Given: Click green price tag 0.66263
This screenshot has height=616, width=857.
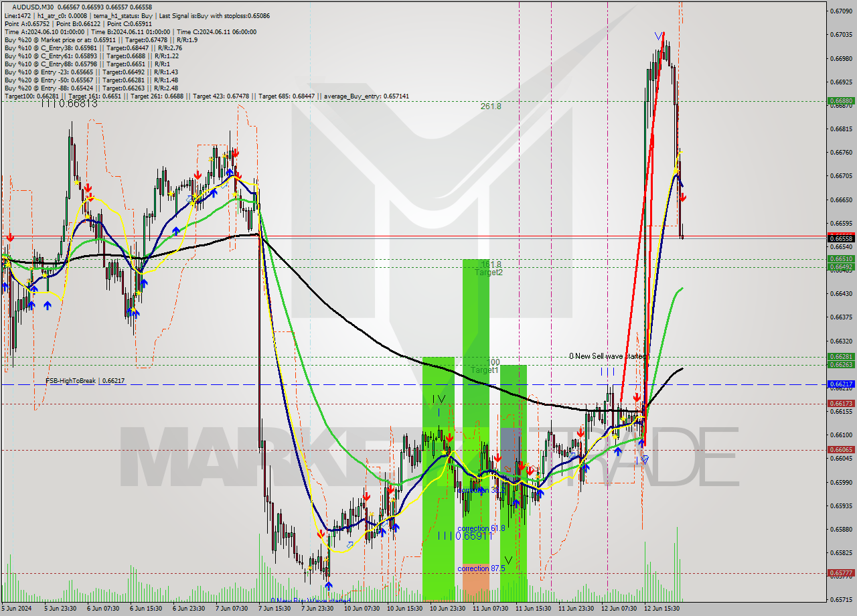Looking at the screenshot, I should (840, 364).
